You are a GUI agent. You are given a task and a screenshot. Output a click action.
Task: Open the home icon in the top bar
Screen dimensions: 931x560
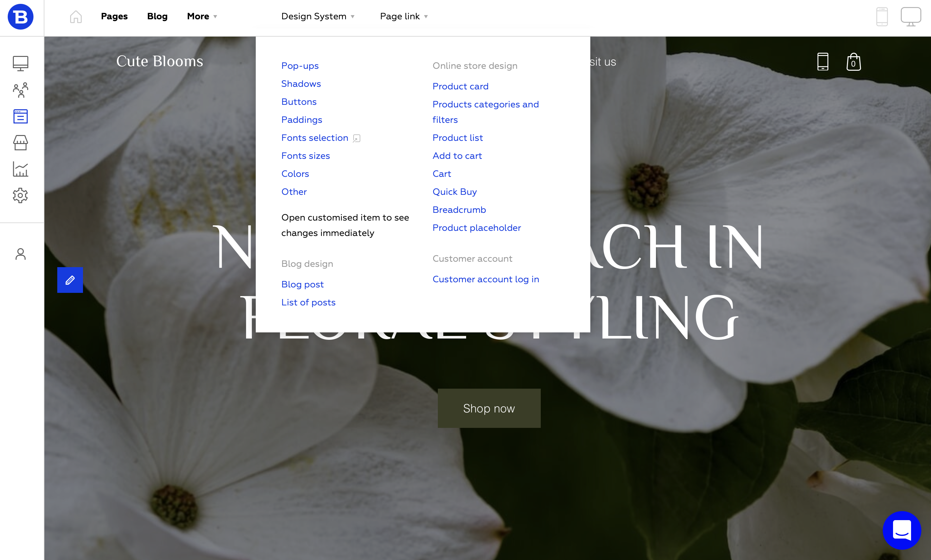[x=76, y=17]
